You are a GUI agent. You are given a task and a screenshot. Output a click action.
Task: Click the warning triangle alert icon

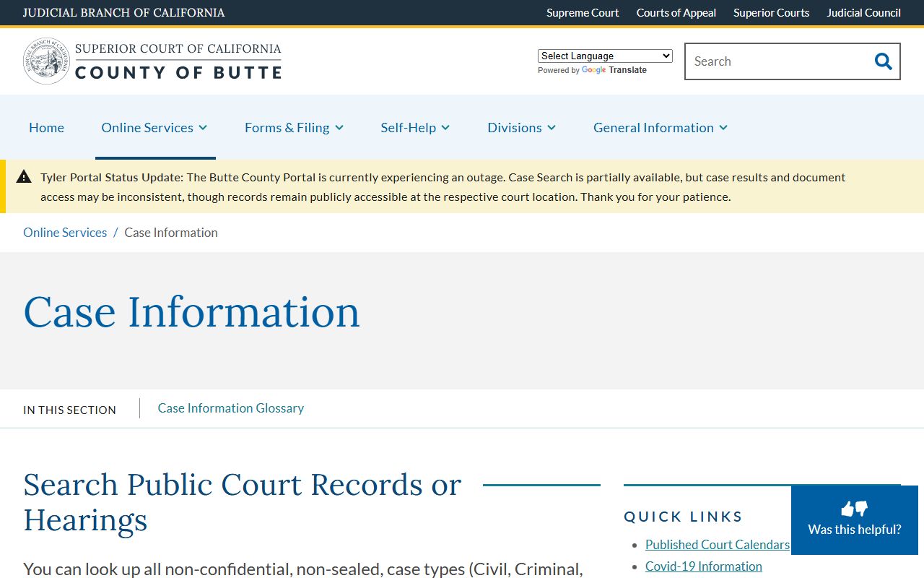[24, 177]
